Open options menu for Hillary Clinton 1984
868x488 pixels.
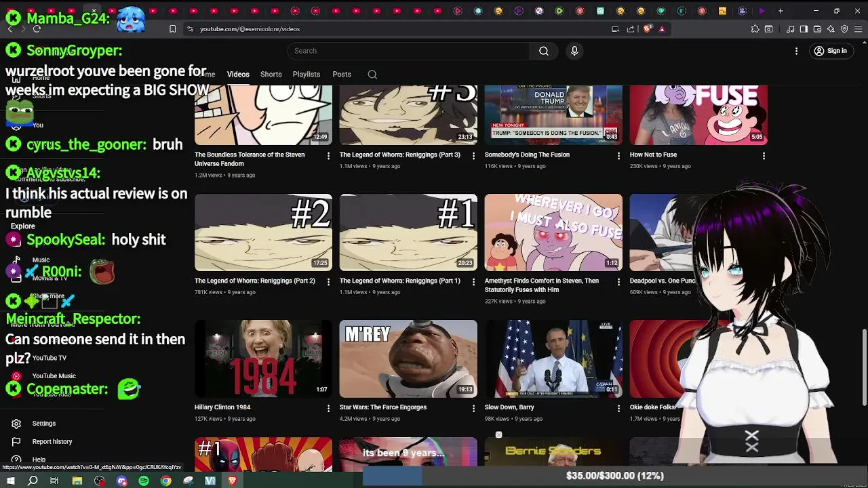pos(328,409)
